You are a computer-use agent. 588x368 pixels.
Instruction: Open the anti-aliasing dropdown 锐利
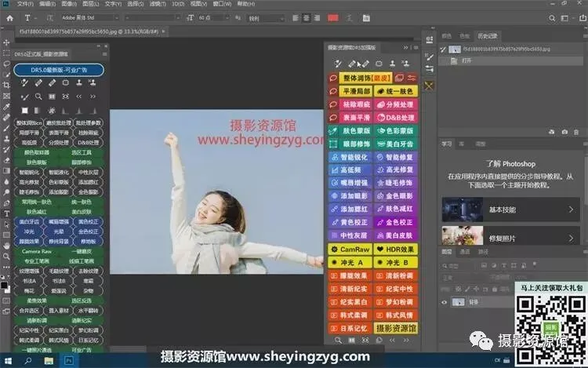pyautogui.click(x=266, y=18)
